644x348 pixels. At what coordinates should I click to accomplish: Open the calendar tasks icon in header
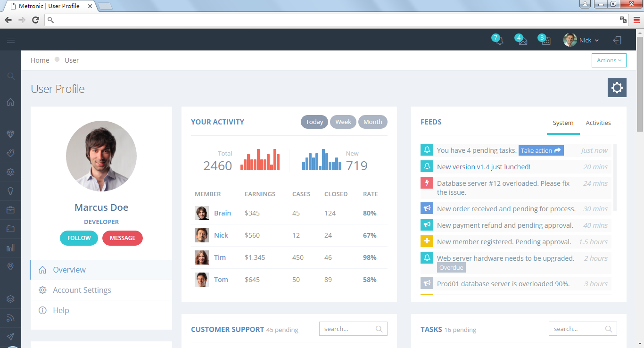tap(546, 41)
